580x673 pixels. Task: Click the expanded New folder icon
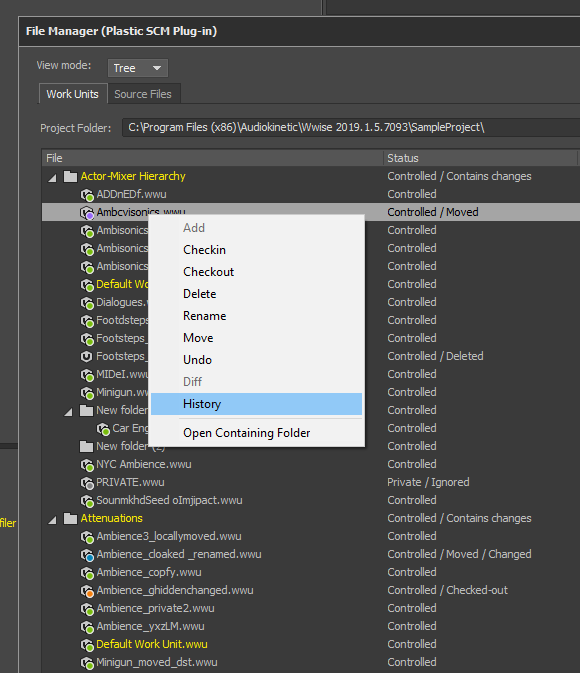click(86, 410)
